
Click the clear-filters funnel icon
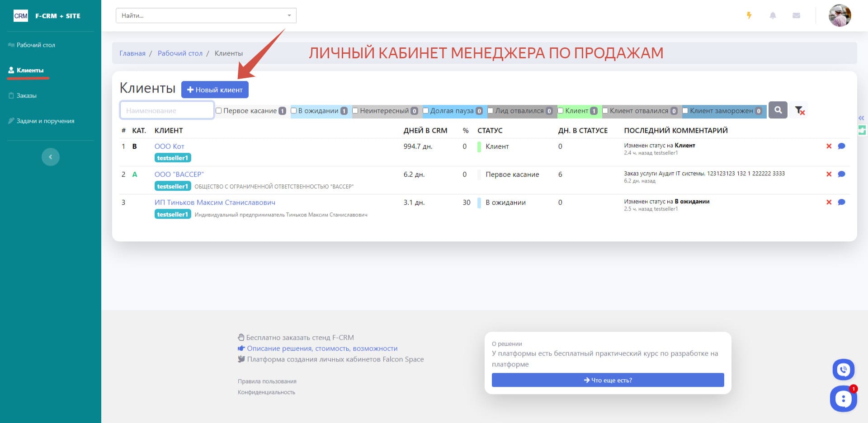coord(799,110)
